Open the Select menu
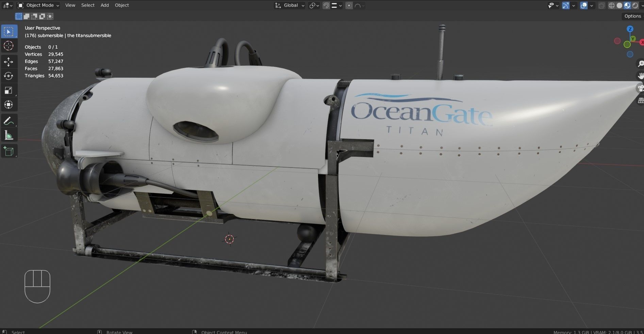This screenshot has height=334, width=644. (x=88, y=5)
